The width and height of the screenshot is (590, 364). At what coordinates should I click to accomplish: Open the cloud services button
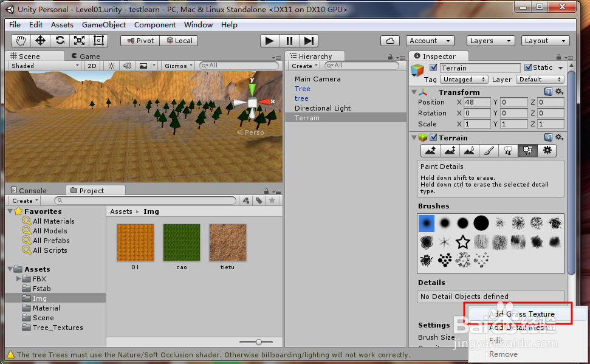tap(390, 41)
